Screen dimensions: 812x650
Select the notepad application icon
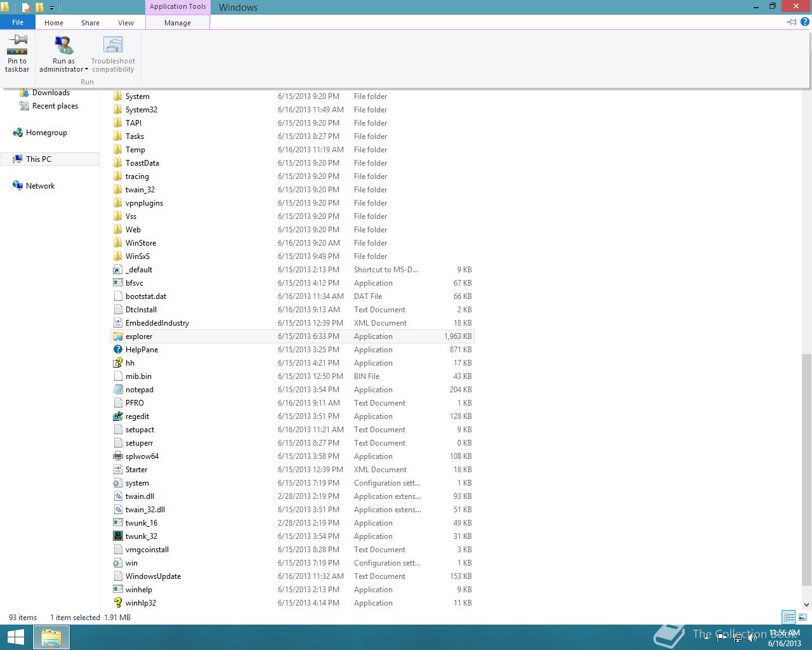pyautogui.click(x=117, y=390)
